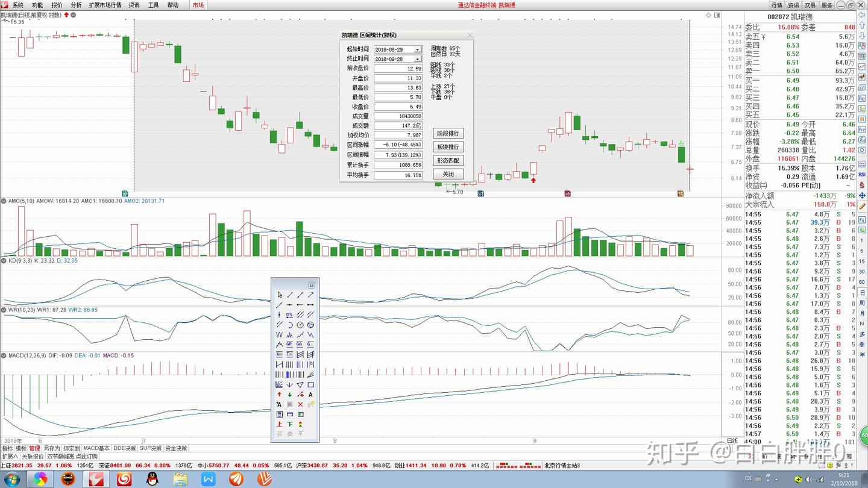Open the 资讯 menu in menu bar
Screen dimensions: 868x488
tap(134, 5)
